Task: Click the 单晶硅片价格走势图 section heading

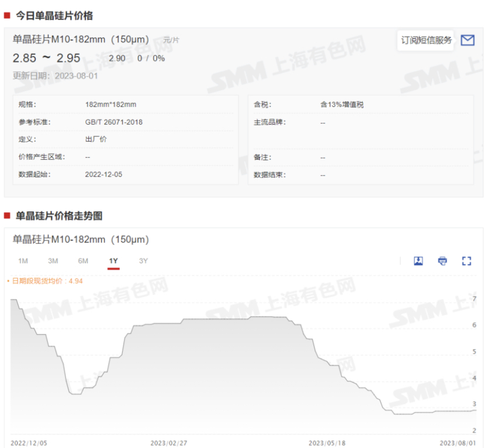Action: click(58, 216)
